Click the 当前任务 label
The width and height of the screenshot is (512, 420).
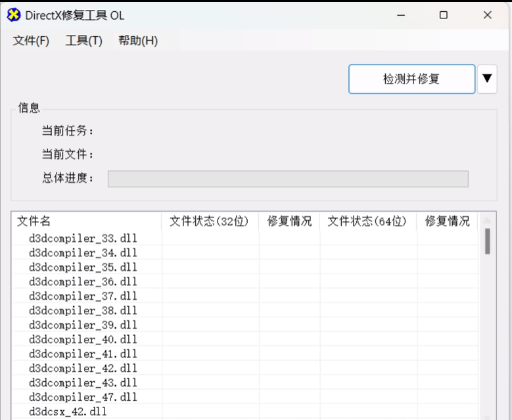68,131
